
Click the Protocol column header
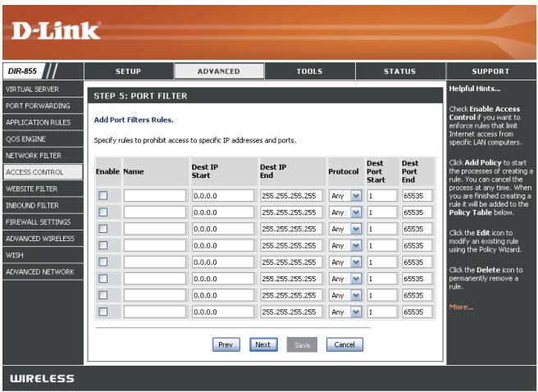click(344, 171)
